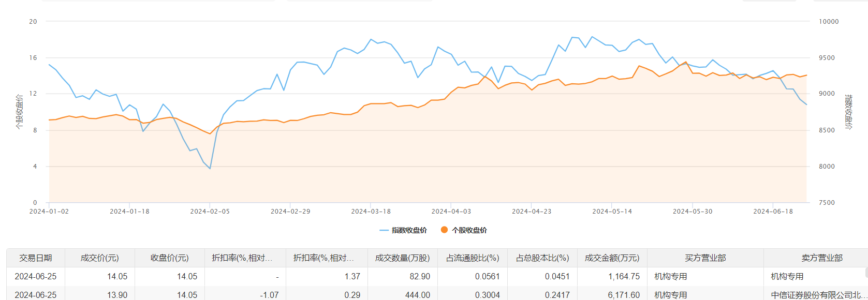Click the 成交价(元) column header
Viewport: 868px width, 300px height.
point(99,258)
